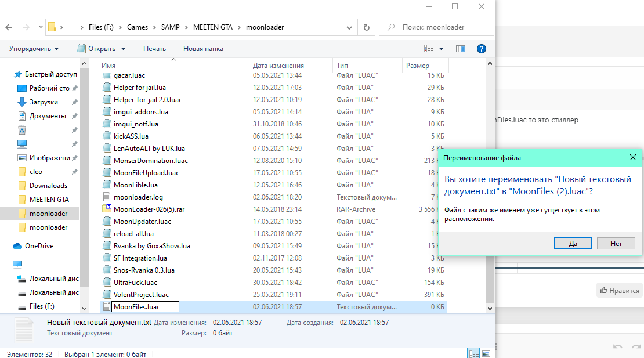Select Быстрый доступ in navigation pane
This screenshot has width=644, height=358.
click(x=46, y=74)
